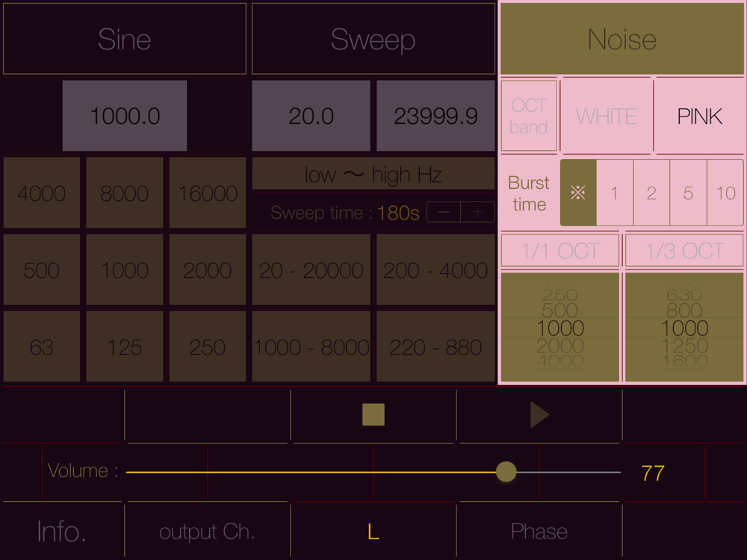Start playback with the play triangle
This screenshot has width=747, height=560.
point(540,414)
